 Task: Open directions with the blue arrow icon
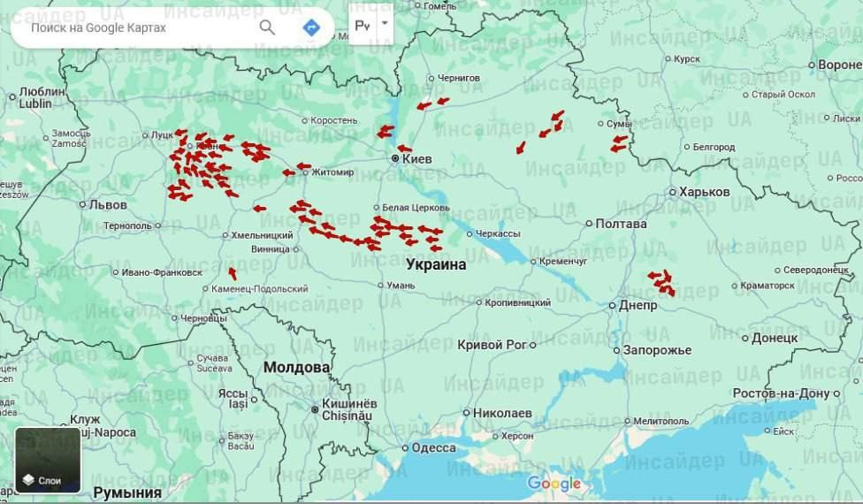coord(311,27)
